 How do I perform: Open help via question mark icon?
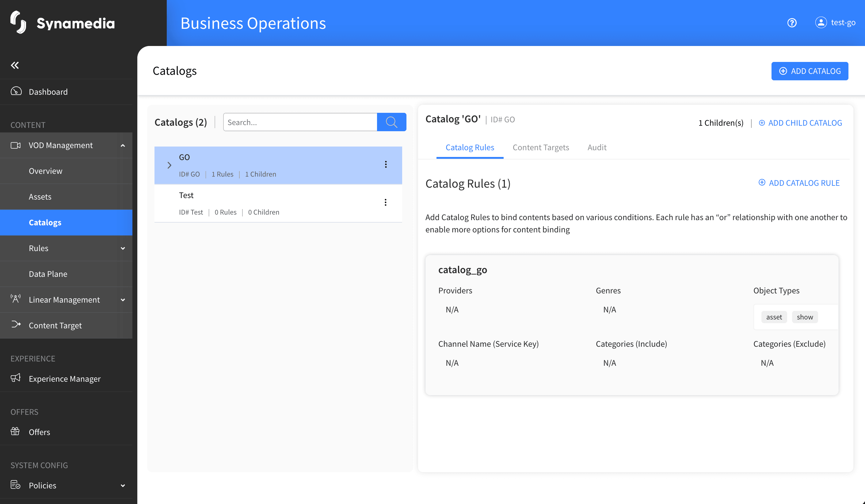click(792, 23)
